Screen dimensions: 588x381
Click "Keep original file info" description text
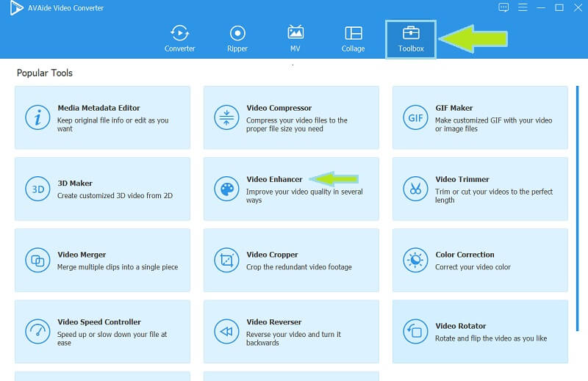[x=112, y=124]
